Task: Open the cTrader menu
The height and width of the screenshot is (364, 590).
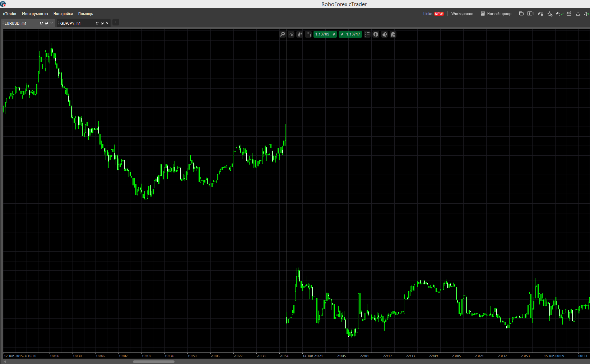Action: click(x=10, y=14)
